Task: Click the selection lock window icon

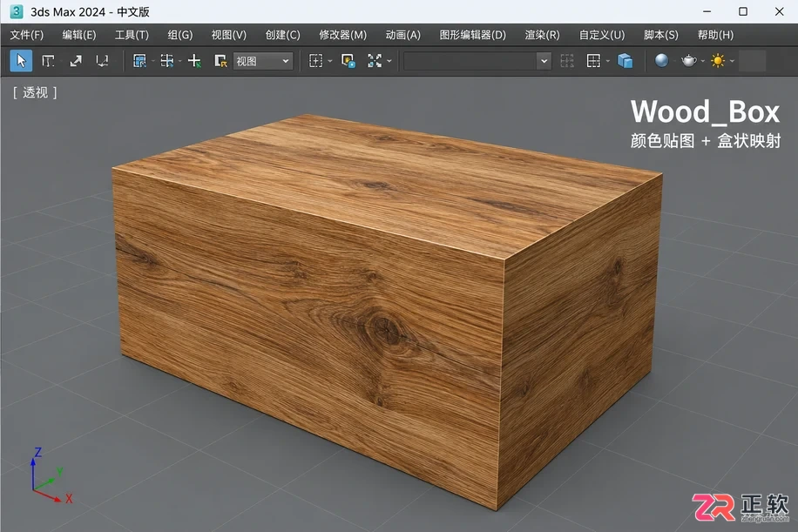Action: pos(348,61)
